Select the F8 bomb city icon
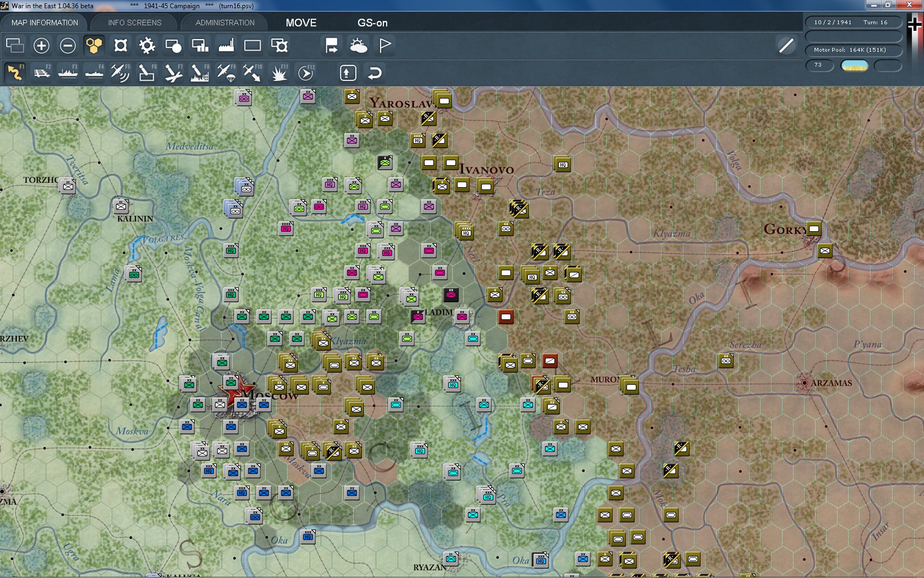Screen dimensions: 924x578 pos(200,73)
